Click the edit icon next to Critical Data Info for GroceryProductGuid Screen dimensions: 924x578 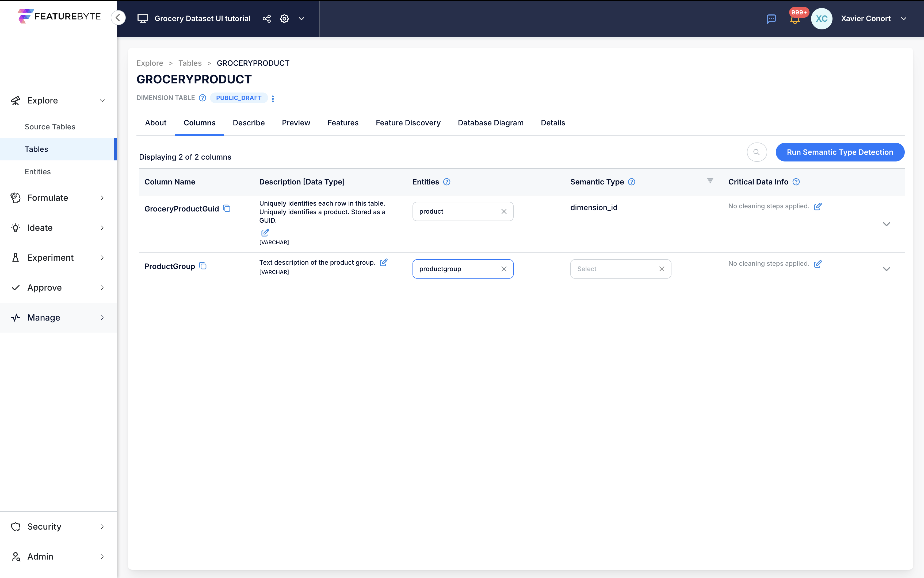coord(818,206)
